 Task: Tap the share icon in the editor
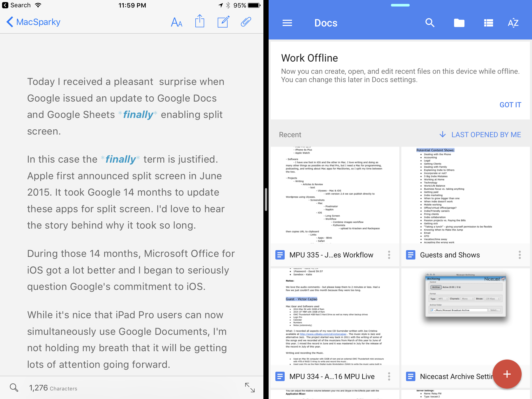pyautogui.click(x=199, y=21)
